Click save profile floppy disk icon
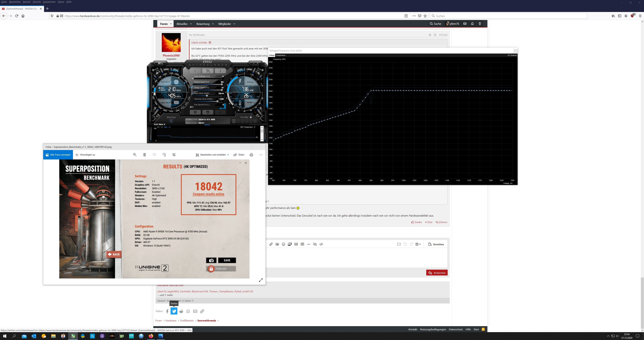This screenshot has height=340, width=644. tap(255, 121)
